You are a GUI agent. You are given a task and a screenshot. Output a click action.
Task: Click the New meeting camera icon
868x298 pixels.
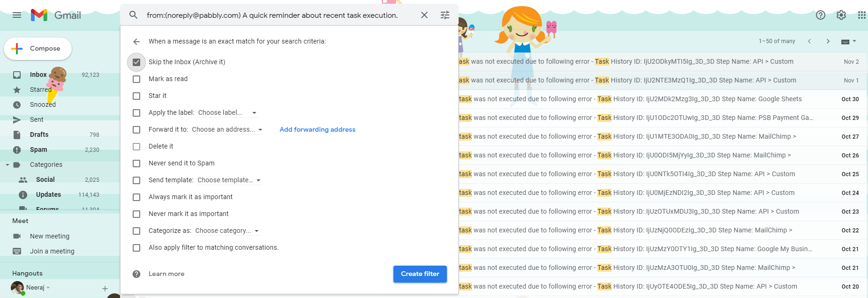click(17, 236)
